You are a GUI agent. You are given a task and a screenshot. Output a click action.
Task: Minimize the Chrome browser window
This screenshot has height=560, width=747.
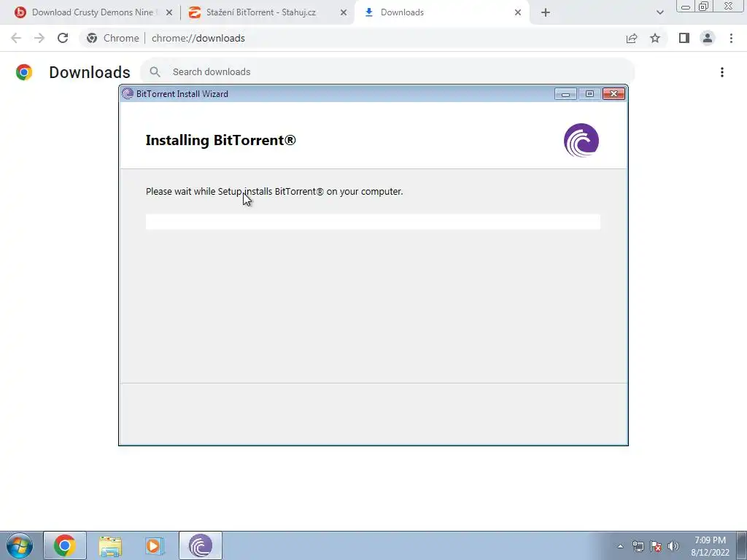coord(686,6)
